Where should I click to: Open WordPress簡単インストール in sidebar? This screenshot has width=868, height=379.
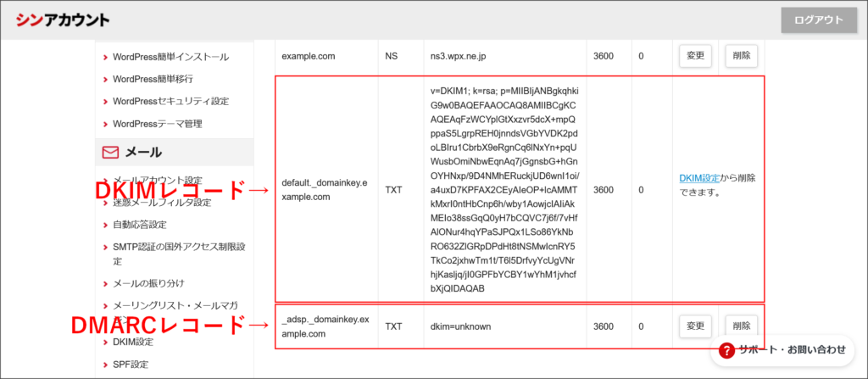pyautogui.click(x=170, y=57)
